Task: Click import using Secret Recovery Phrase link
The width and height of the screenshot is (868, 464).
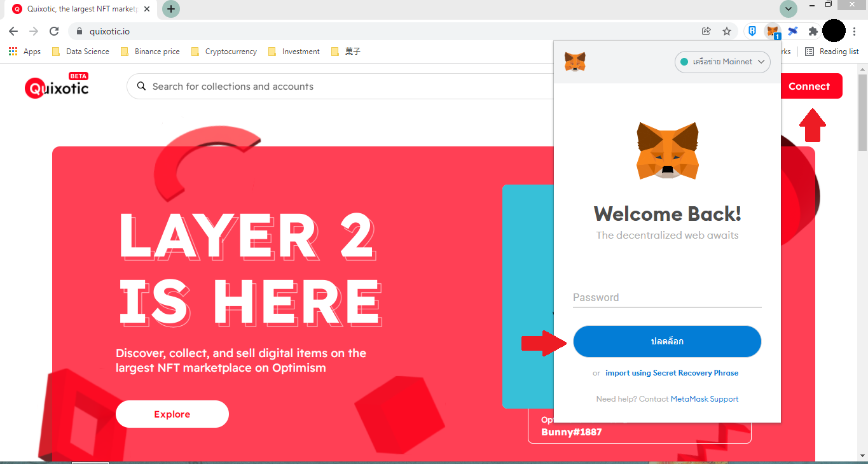Action: pos(672,373)
